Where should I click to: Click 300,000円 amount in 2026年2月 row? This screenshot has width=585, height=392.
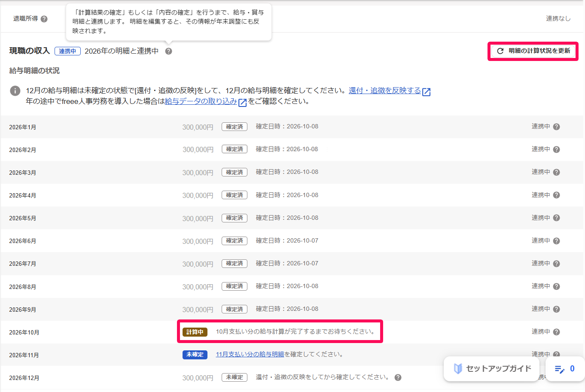coord(198,150)
